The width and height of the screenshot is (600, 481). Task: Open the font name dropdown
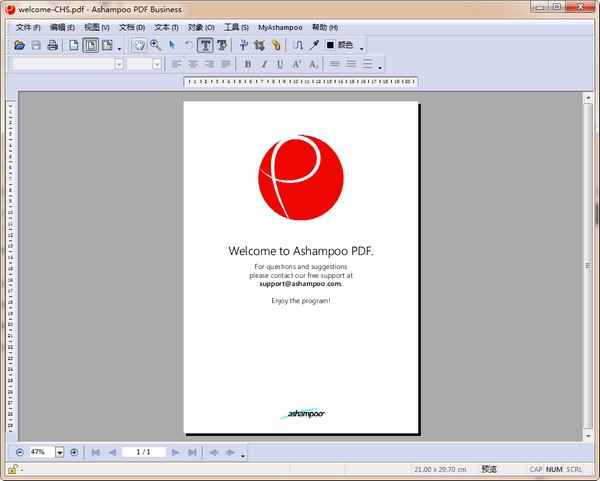click(x=119, y=64)
